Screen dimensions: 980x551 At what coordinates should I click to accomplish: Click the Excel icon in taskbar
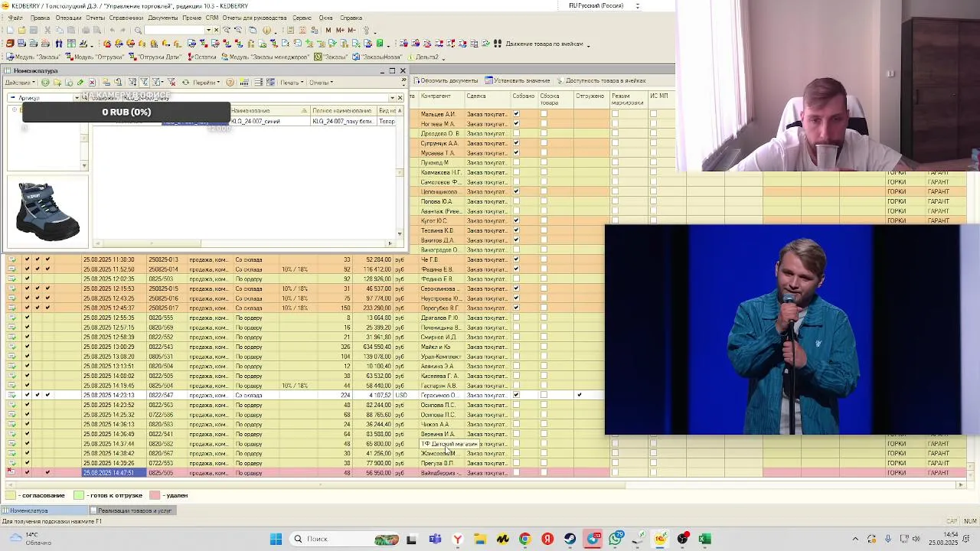pyautogui.click(x=704, y=539)
